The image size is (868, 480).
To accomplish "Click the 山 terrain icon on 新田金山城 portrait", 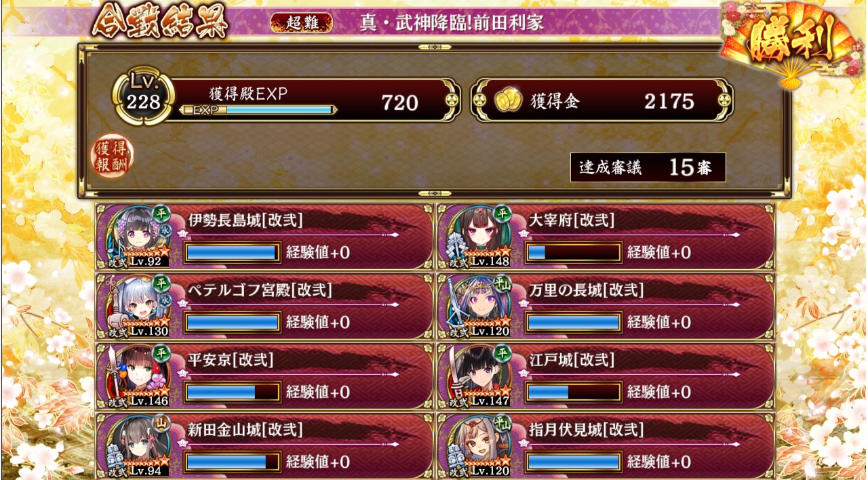I will click(x=161, y=422).
